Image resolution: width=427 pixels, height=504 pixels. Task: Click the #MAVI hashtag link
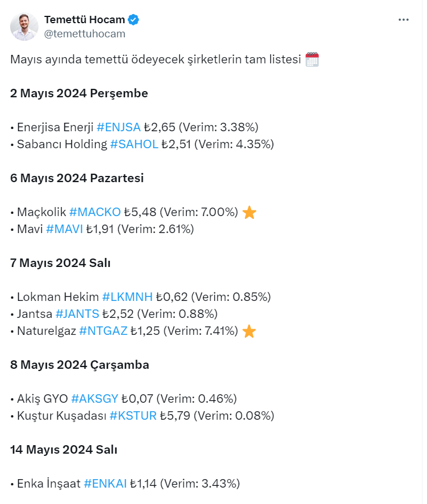pyautogui.click(x=64, y=229)
